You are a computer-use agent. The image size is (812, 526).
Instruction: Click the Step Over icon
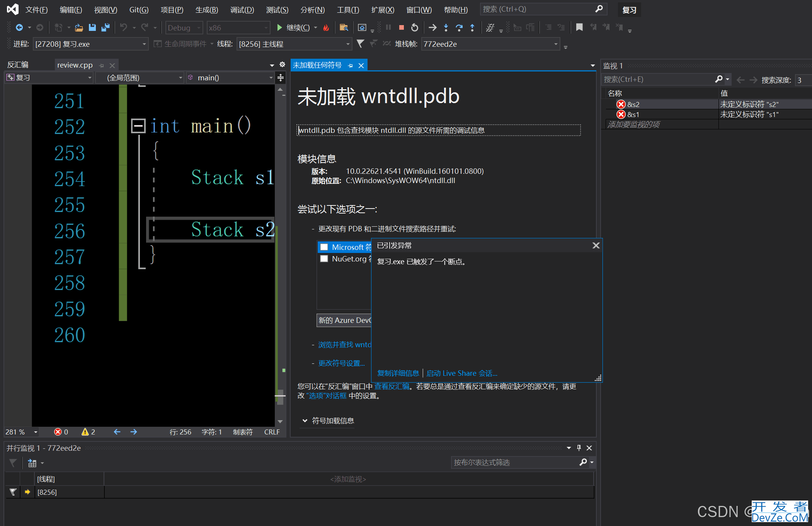(x=459, y=27)
